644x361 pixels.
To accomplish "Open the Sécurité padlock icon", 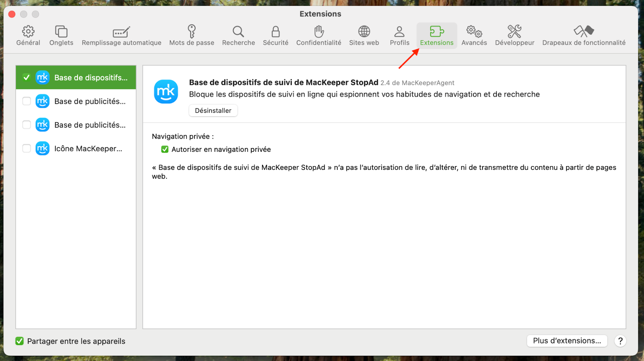I will pos(276,31).
